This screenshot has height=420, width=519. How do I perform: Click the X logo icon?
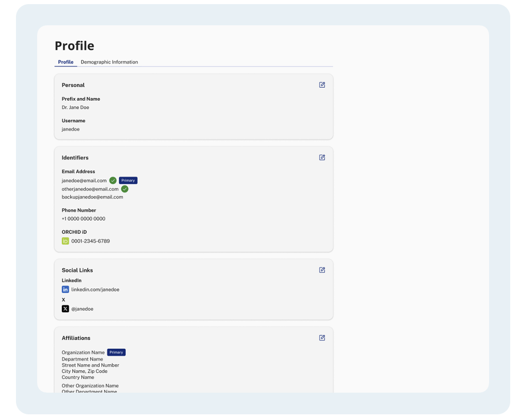(66, 309)
